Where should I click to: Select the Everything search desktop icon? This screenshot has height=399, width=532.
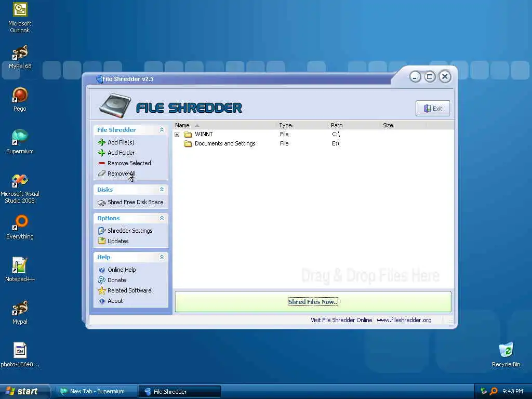pyautogui.click(x=20, y=227)
